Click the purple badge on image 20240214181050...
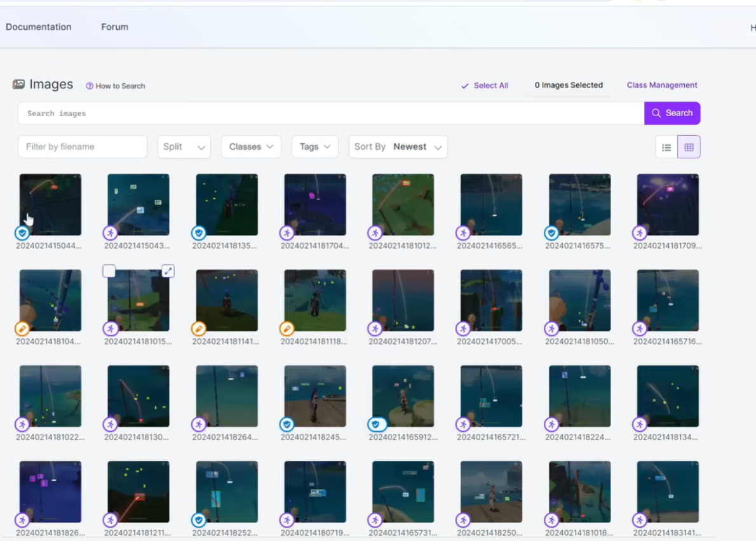756x541 pixels. (551, 328)
